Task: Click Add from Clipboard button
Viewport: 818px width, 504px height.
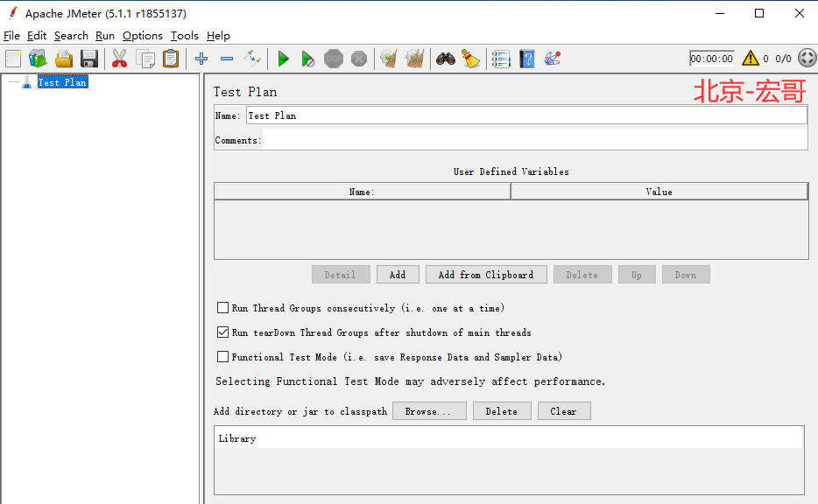Action: click(x=486, y=275)
